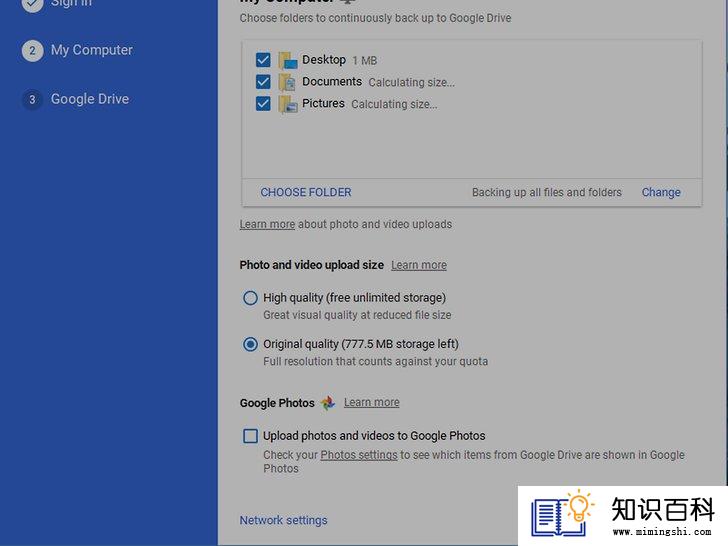Click the CHOOSE FOLDER button
The height and width of the screenshot is (546, 728).
tap(306, 192)
